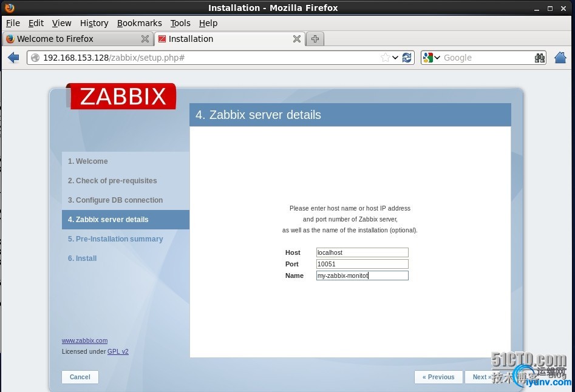Bookmark page with the star icon
The height and width of the screenshot is (392, 575).
click(x=385, y=58)
